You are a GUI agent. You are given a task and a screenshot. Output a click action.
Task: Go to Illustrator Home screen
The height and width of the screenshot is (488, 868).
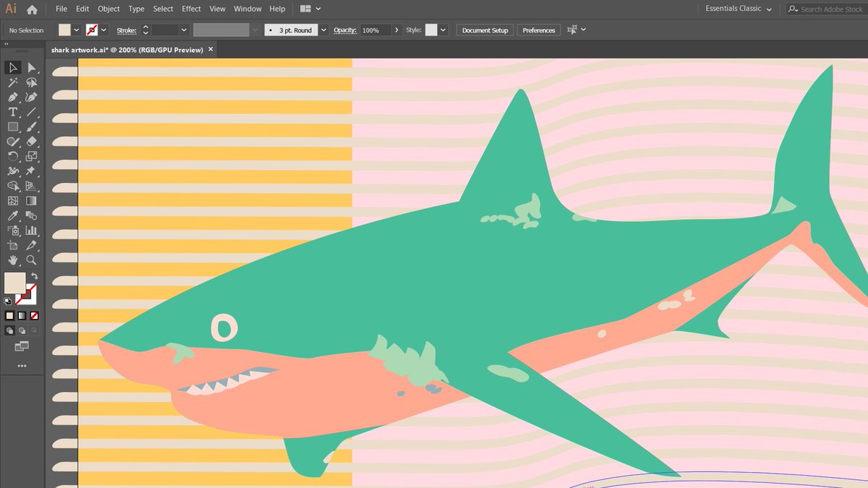(x=32, y=9)
